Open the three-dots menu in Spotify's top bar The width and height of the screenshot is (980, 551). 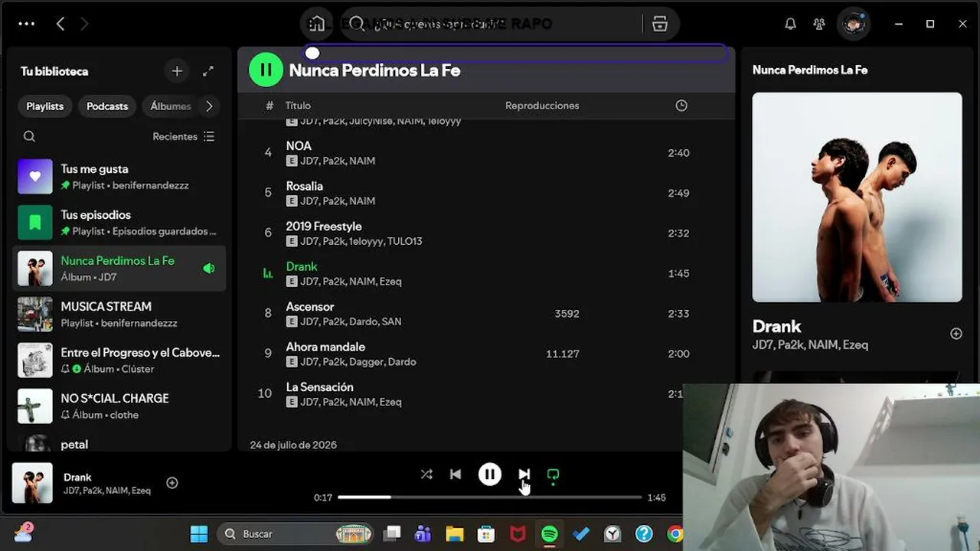pos(27,24)
